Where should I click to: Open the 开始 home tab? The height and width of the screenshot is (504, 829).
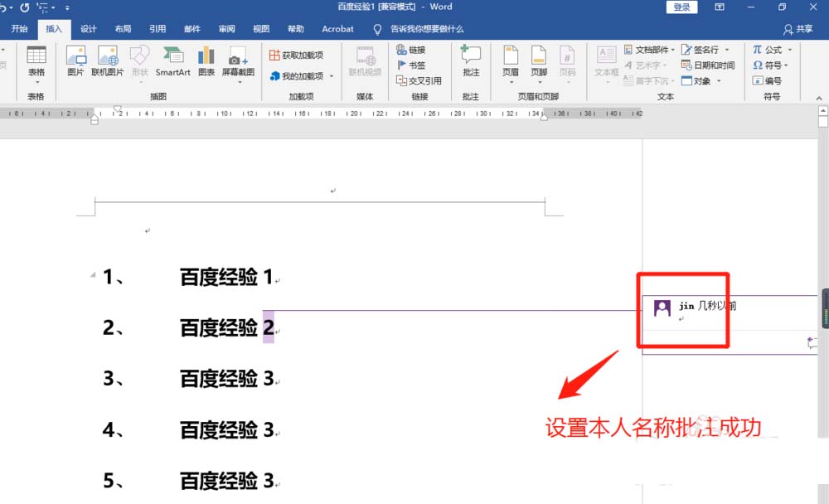point(19,29)
